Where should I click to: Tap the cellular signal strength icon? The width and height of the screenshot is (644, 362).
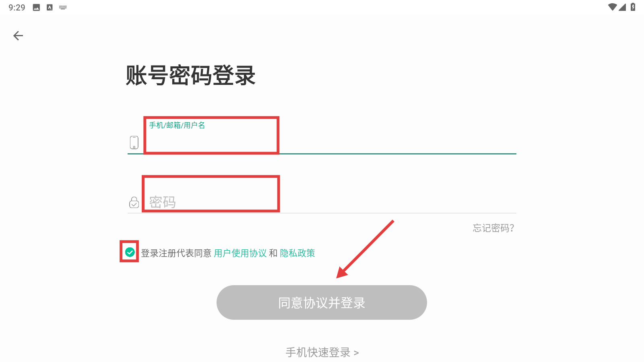coord(623,7)
